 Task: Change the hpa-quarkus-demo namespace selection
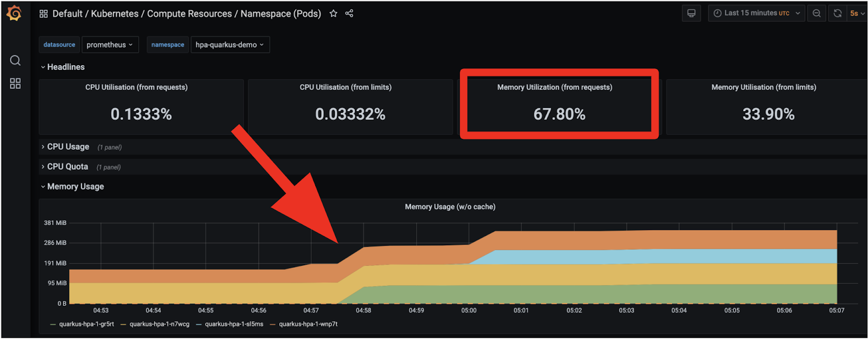[229, 44]
